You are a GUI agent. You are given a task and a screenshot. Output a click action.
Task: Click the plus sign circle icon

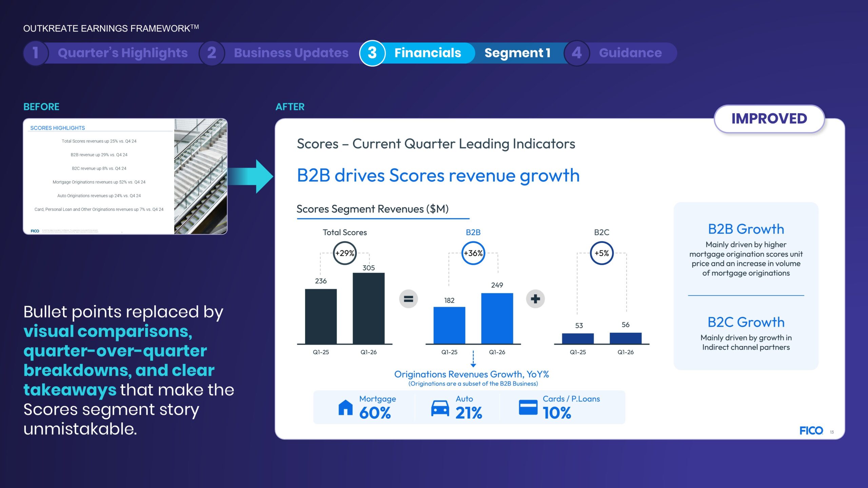[535, 299]
